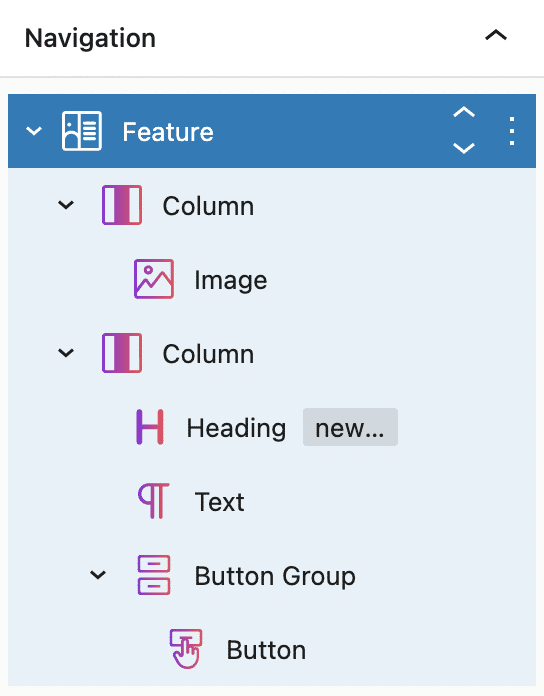Viewport: 544px width, 696px height.
Task: Click the Button Group block icon
Action: [x=154, y=575]
